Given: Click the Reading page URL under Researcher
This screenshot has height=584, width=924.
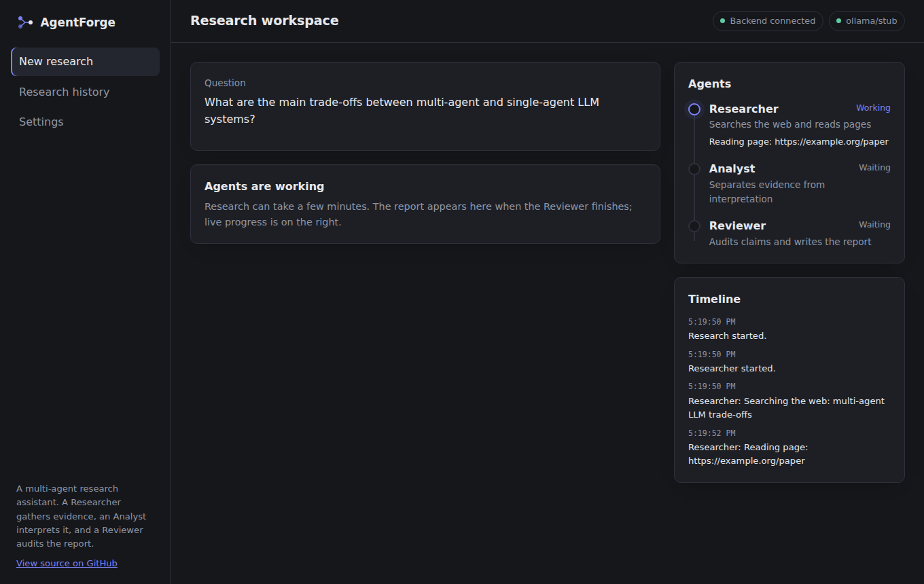Looking at the screenshot, I should [799, 142].
